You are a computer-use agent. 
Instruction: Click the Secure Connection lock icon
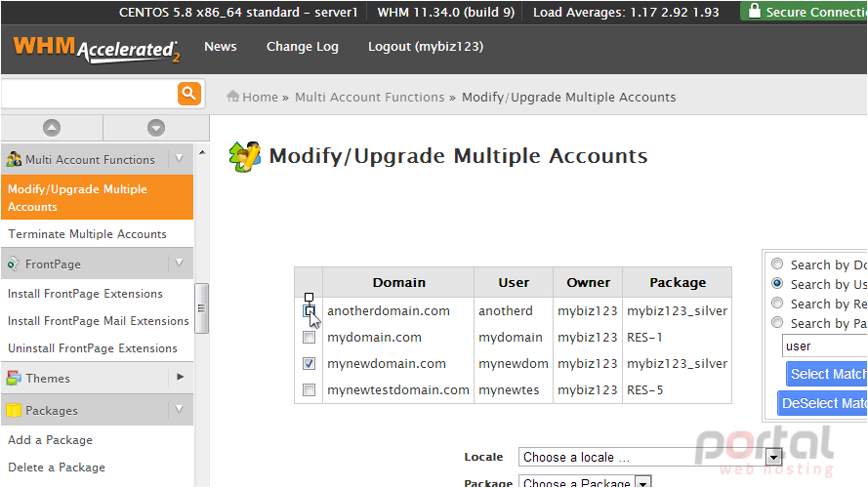click(754, 11)
